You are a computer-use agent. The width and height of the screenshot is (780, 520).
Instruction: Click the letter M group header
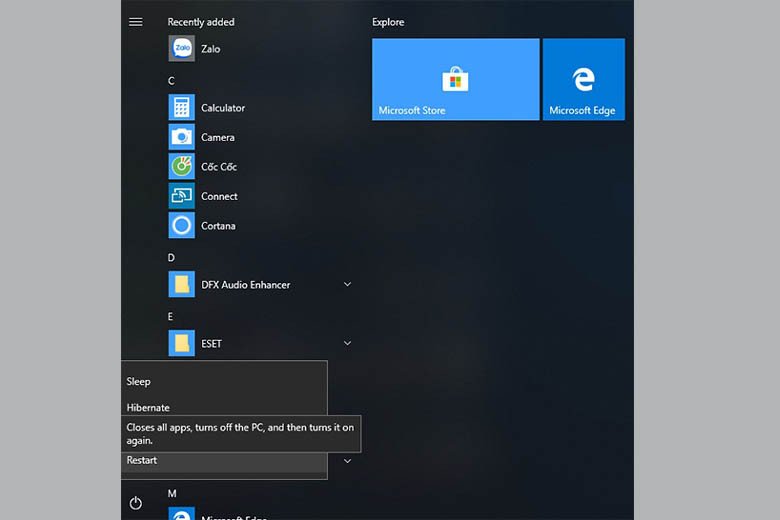(x=172, y=493)
